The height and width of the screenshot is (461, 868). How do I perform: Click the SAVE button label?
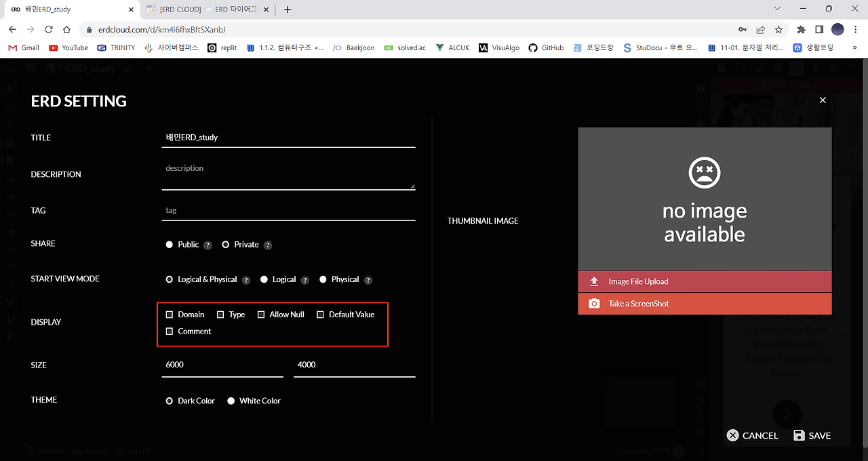click(x=819, y=435)
